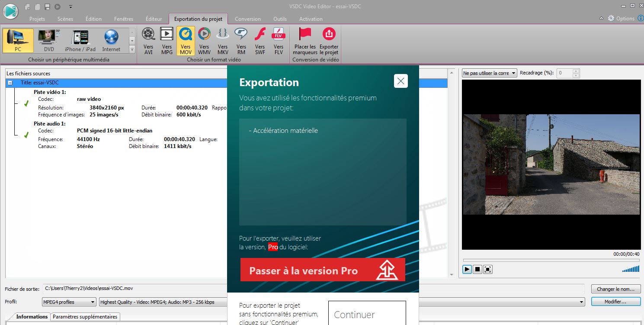The width and height of the screenshot is (644, 325).
Task: Select the Vers AVI format icon
Action: pyautogui.click(x=148, y=41)
